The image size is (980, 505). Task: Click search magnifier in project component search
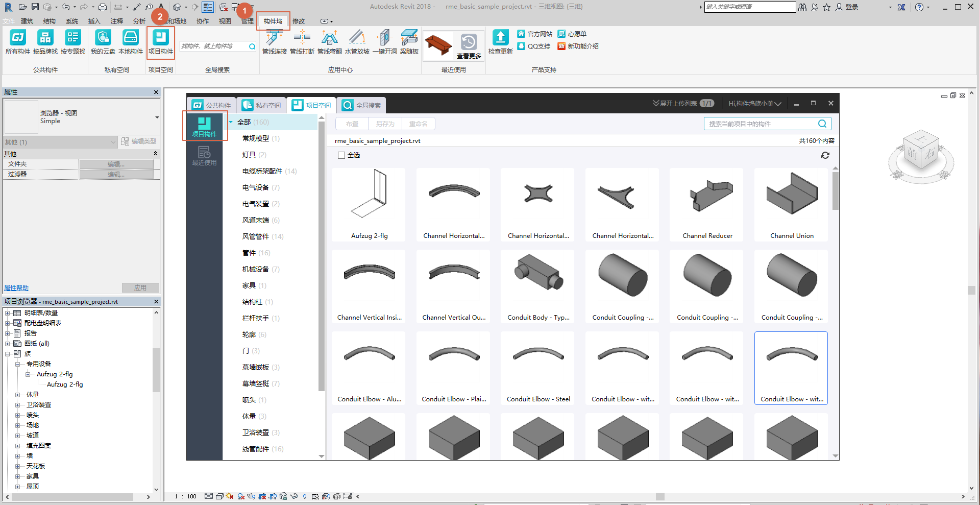(822, 124)
